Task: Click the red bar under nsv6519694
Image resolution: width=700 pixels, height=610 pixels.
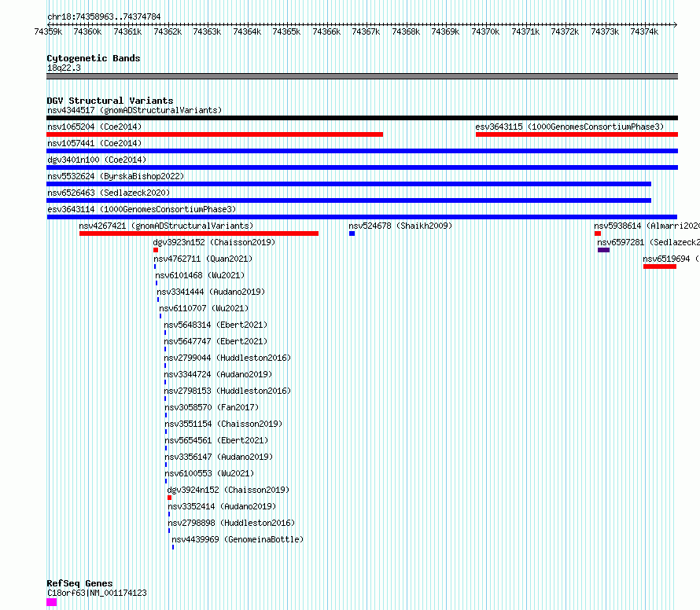Action: point(660,266)
